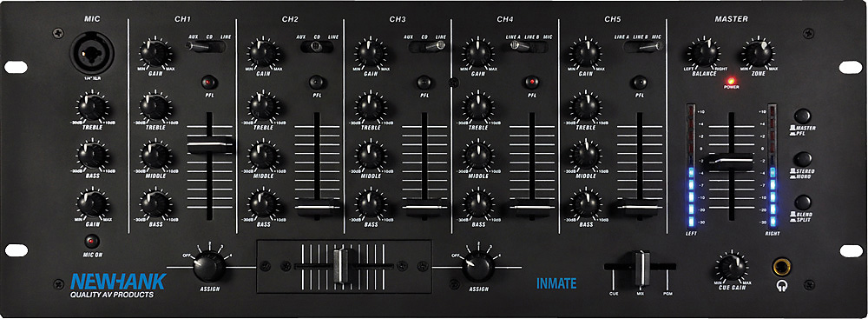Click the MIC BASS knob
This screenshot has height=319, width=868.
(92, 156)
